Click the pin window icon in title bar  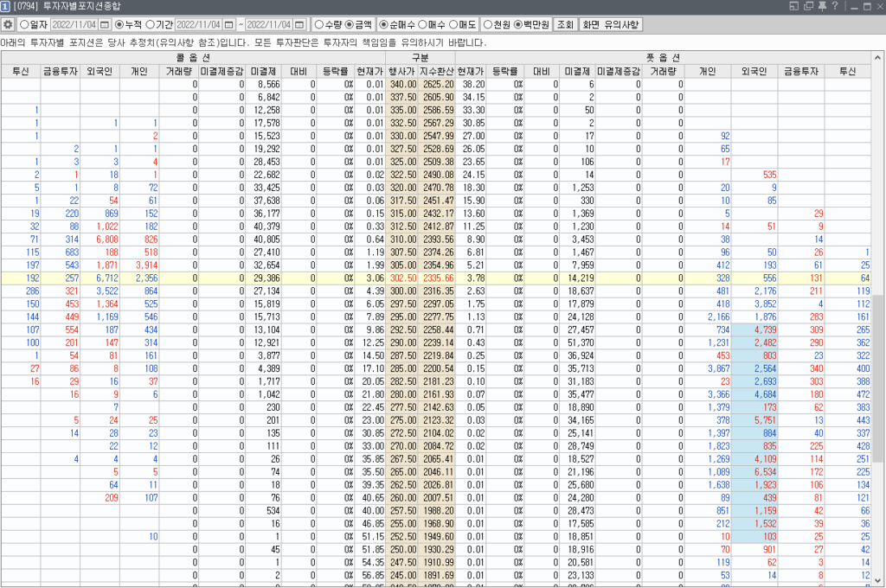tap(821, 7)
